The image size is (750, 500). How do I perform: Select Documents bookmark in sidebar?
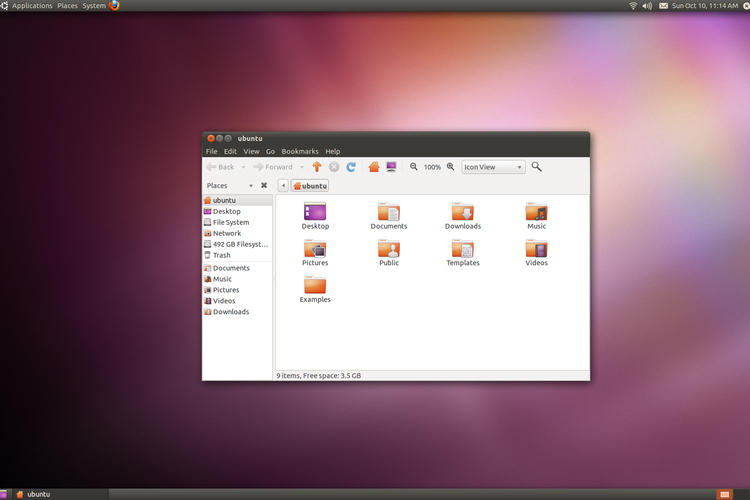[x=237, y=268]
